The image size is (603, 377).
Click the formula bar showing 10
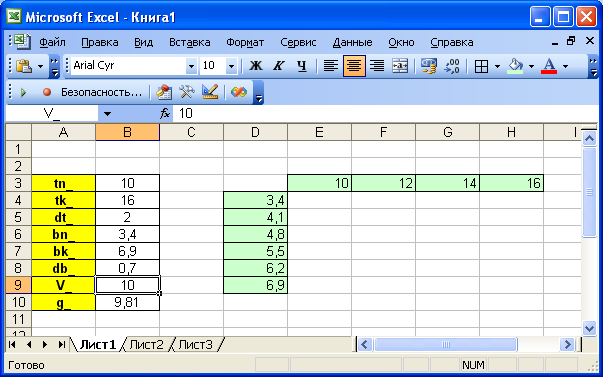click(385, 114)
